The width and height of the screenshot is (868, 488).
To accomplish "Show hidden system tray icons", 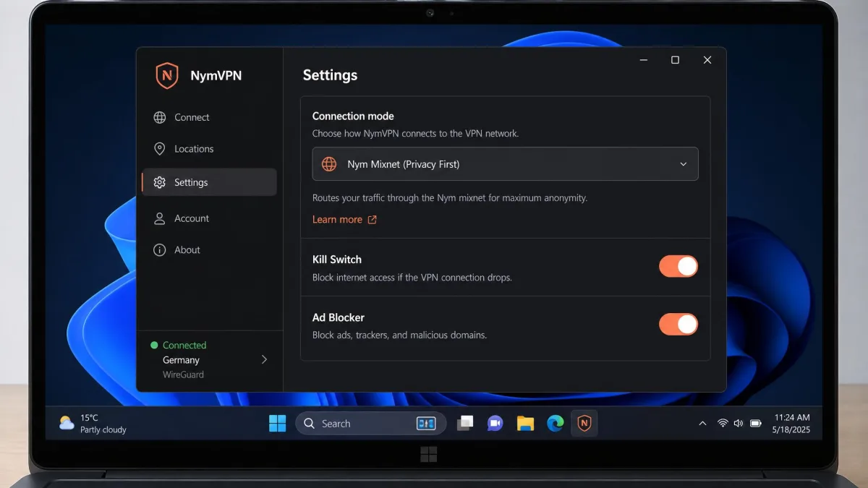I will [x=702, y=424].
